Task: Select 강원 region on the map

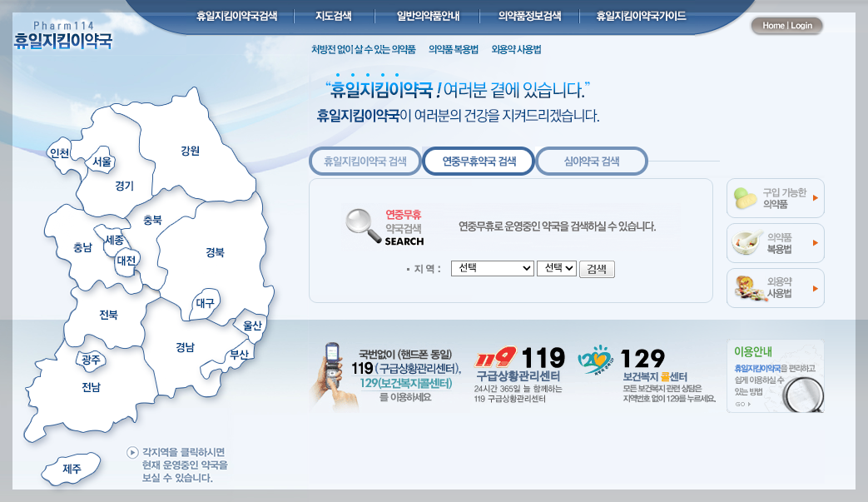Action: (190, 151)
